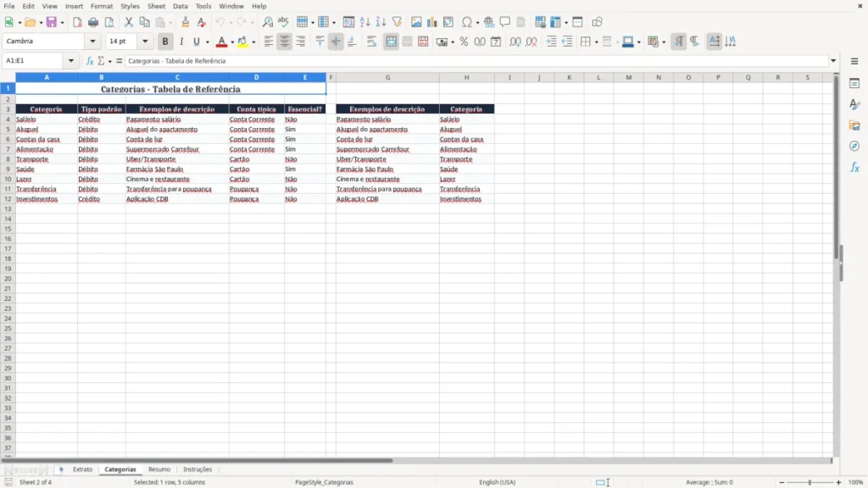Open the Data menu

tap(180, 6)
